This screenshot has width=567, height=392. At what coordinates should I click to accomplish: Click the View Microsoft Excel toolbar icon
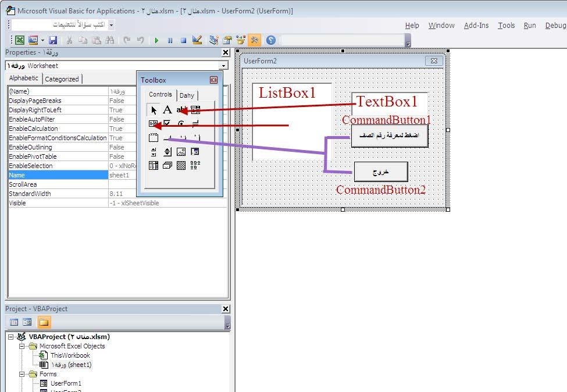pyautogui.click(x=20, y=40)
